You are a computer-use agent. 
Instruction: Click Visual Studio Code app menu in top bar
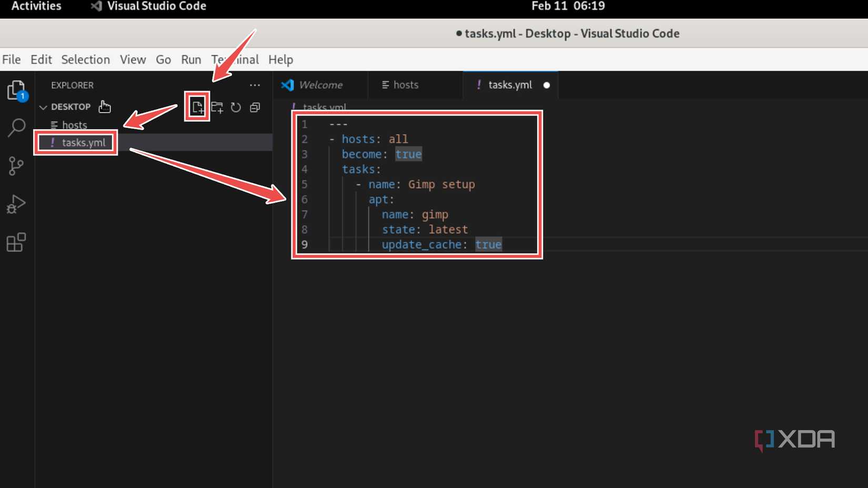149,6
